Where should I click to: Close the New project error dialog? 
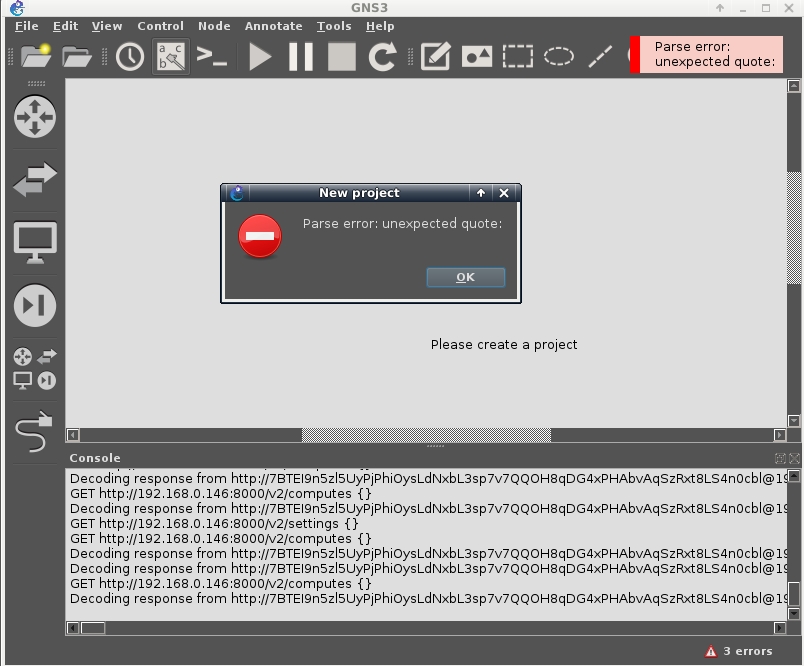(x=504, y=193)
